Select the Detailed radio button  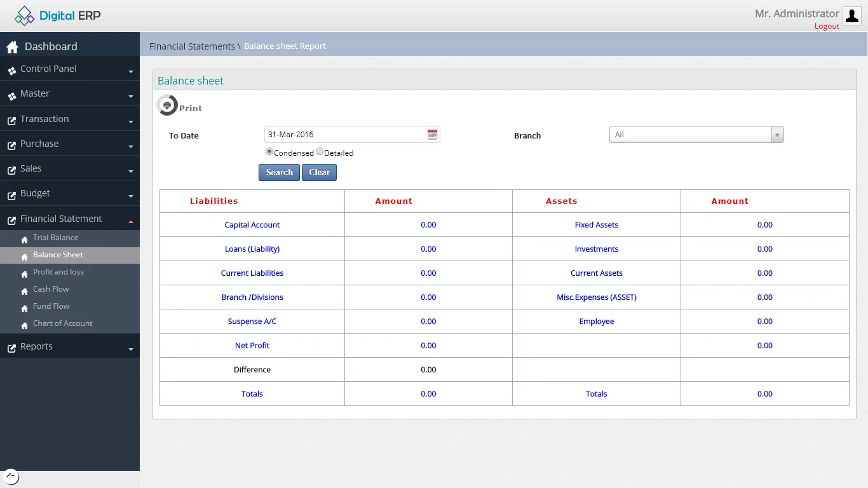click(x=320, y=152)
